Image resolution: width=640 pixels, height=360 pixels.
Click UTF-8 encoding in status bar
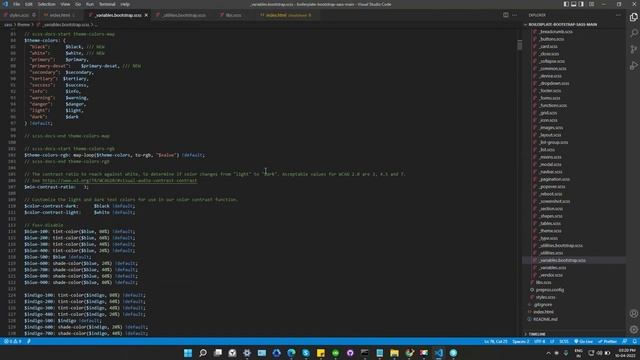click(x=540, y=341)
